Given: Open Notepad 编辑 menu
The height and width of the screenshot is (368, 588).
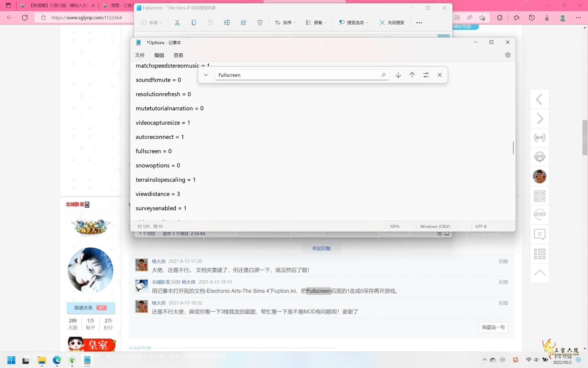Looking at the screenshot, I should click(159, 55).
